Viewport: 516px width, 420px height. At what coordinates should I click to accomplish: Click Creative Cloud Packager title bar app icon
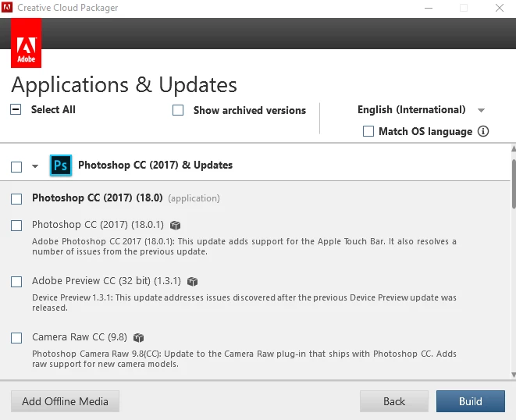pyautogui.click(x=7, y=7)
